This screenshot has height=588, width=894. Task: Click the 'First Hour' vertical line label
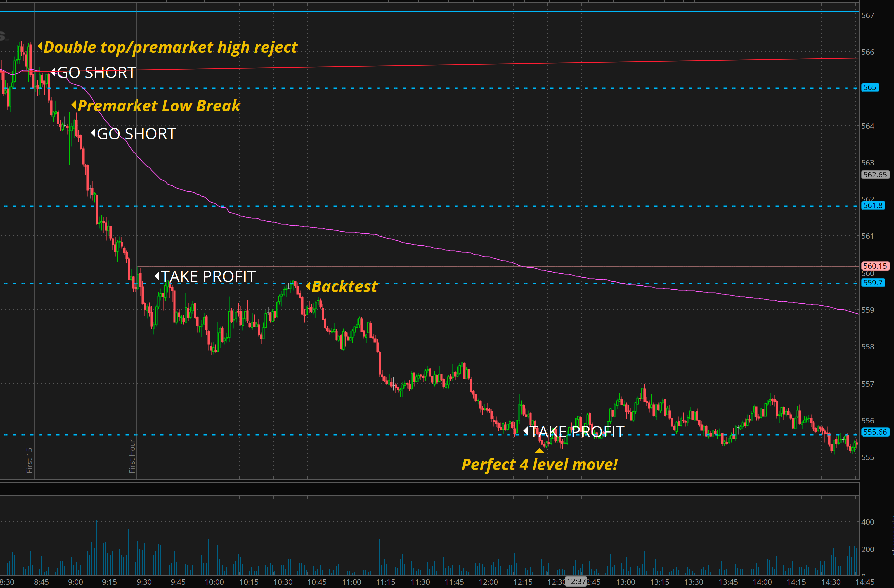tap(132, 456)
